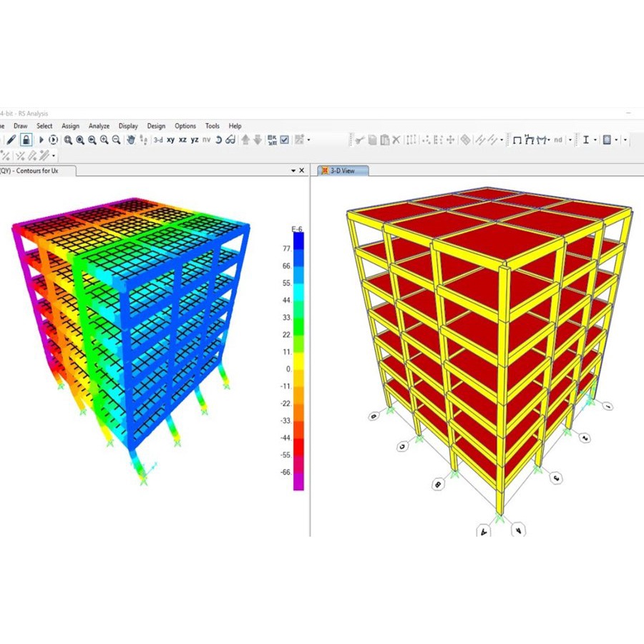
Task: Open the Options menu
Action: 185,126
